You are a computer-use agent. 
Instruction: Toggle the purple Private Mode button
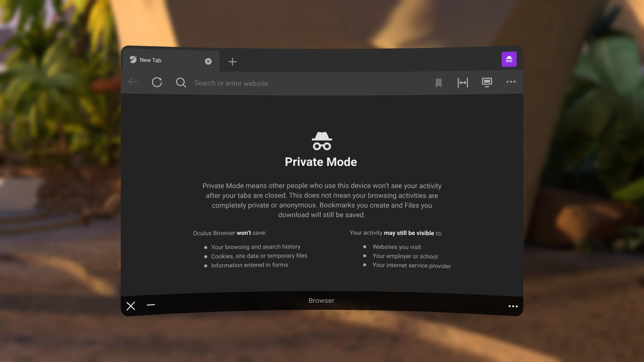[509, 59]
